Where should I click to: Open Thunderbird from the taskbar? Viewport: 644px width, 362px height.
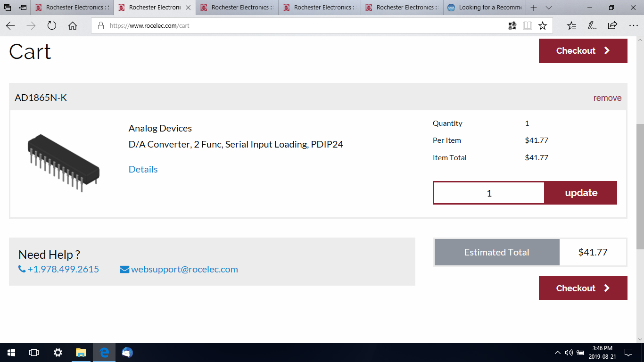[x=127, y=353]
